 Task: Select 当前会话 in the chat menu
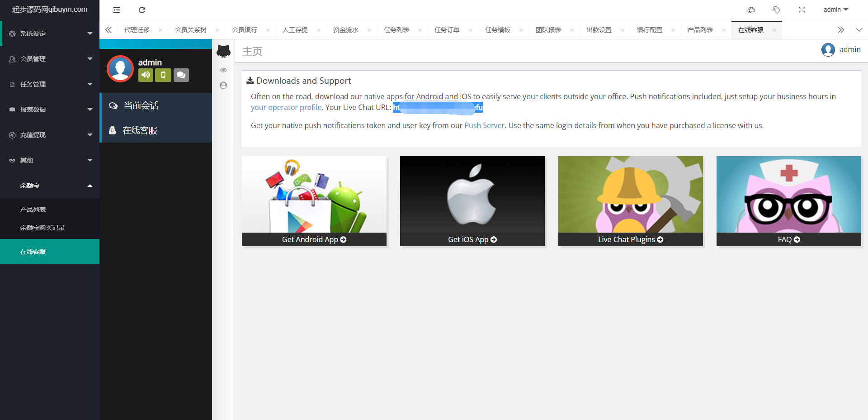[141, 105]
